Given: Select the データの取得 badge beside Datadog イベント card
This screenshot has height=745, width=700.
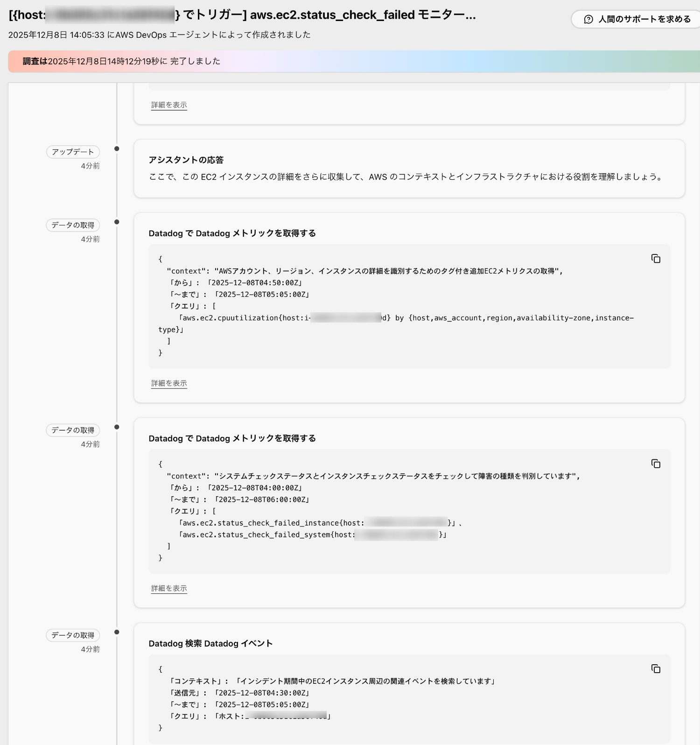Looking at the screenshot, I should pyautogui.click(x=73, y=635).
